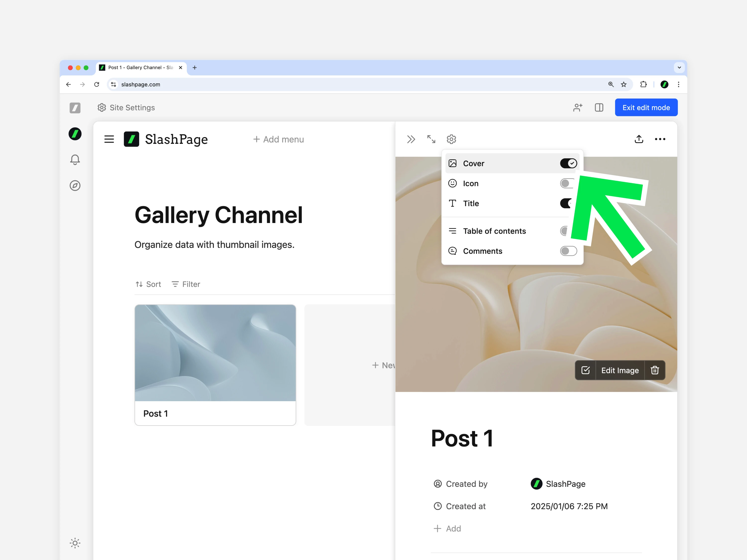Click the Created at date value
The image size is (747, 560).
point(569,506)
